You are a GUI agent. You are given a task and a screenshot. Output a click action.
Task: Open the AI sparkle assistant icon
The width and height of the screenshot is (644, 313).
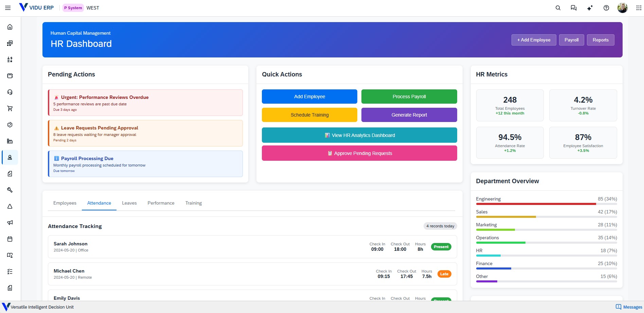[590, 8]
